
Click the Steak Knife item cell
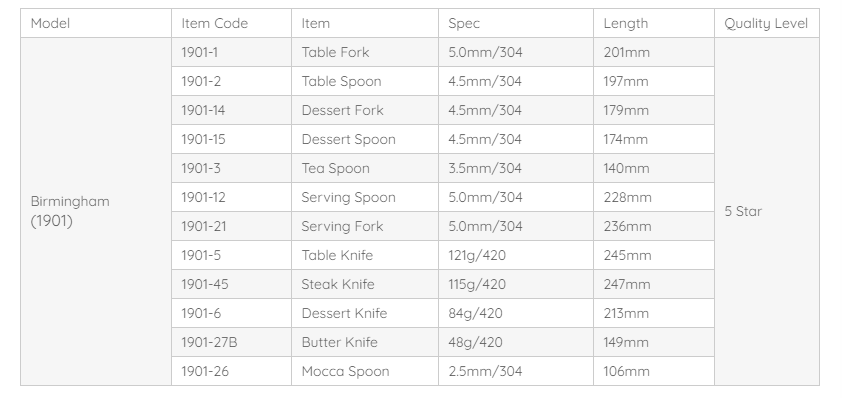365,285
